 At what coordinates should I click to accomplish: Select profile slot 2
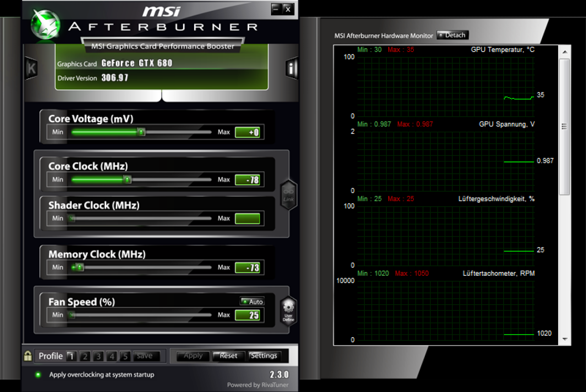pos(85,356)
